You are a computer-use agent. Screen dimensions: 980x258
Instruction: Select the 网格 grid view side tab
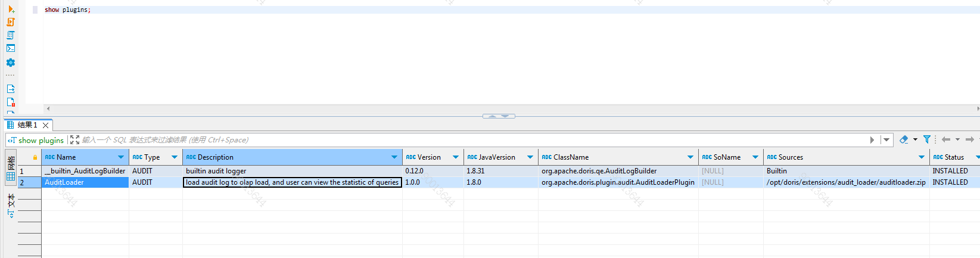point(11,167)
